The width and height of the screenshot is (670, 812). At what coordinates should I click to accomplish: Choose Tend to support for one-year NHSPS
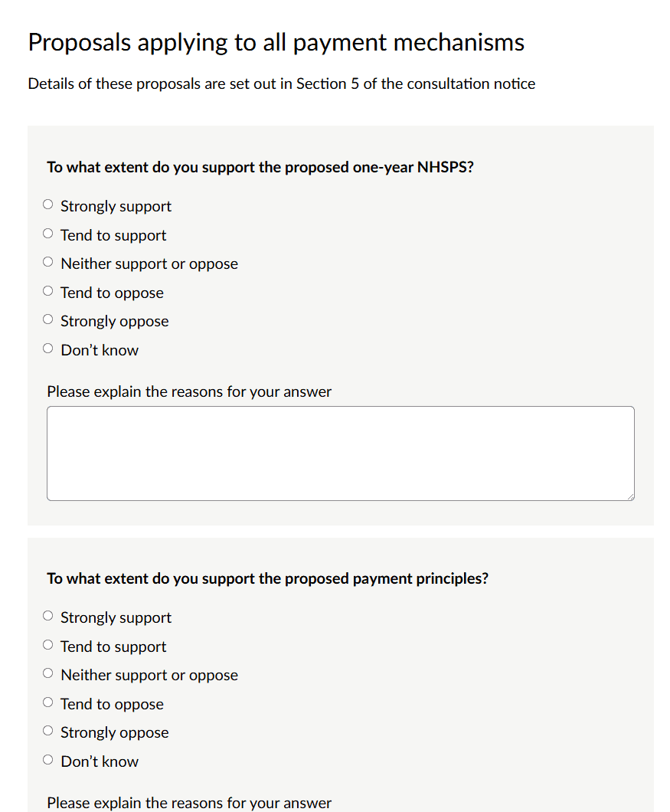[48, 234]
